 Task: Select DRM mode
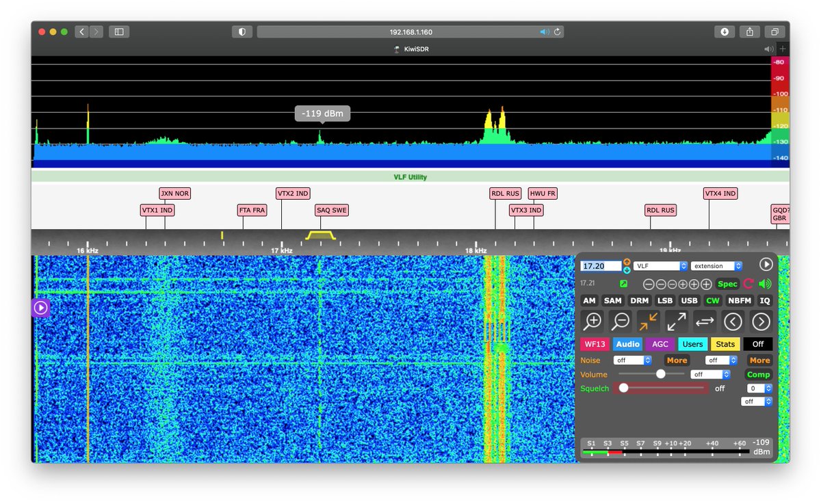639,300
